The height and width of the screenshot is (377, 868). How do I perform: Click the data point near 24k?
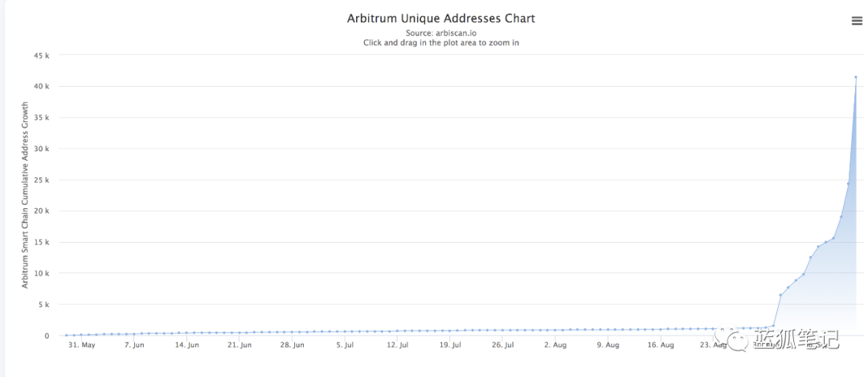848,183
